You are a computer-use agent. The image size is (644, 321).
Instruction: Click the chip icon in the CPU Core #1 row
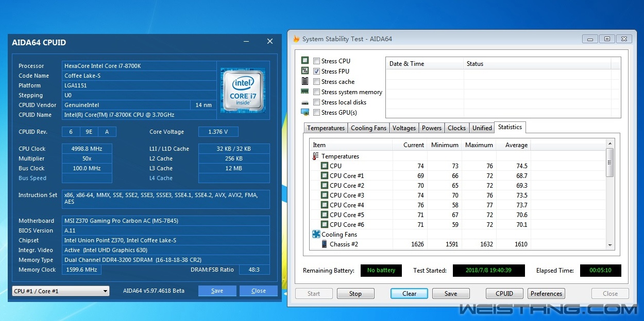(x=325, y=175)
